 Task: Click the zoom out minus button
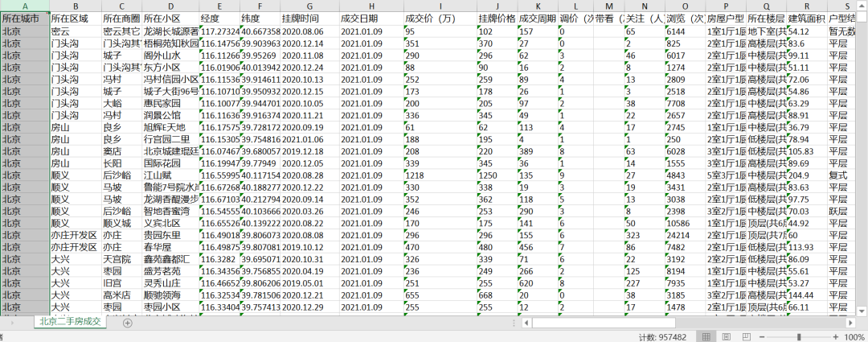point(762,337)
